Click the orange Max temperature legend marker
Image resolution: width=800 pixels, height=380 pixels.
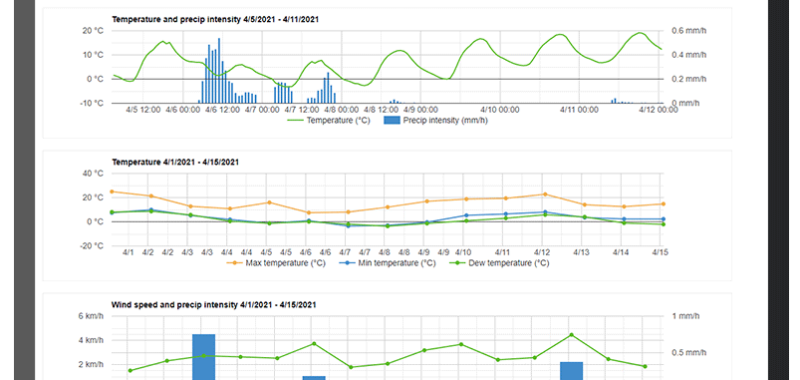click(x=234, y=263)
